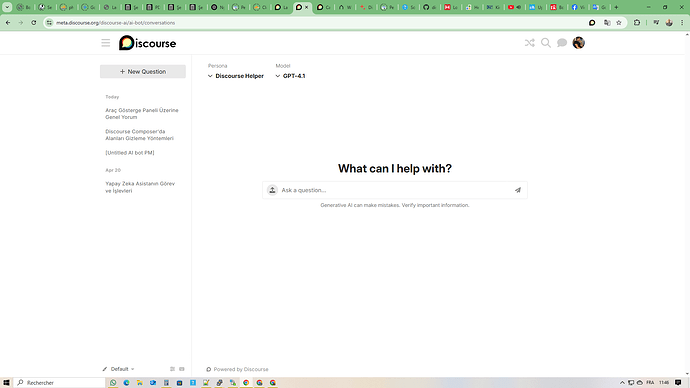View site information icon in address bar
The height and width of the screenshot is (388, 690).
pos(49,22)
